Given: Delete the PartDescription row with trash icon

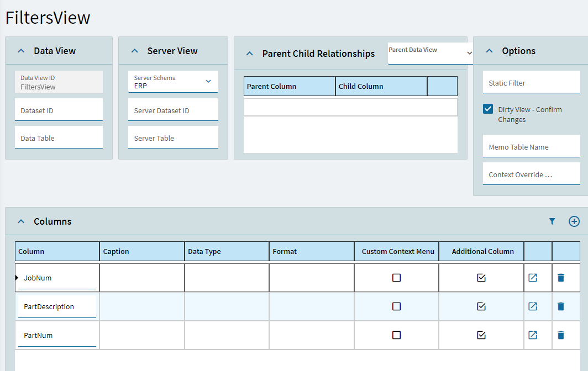Looking at the screenshot, I should [x=561, y=306].
